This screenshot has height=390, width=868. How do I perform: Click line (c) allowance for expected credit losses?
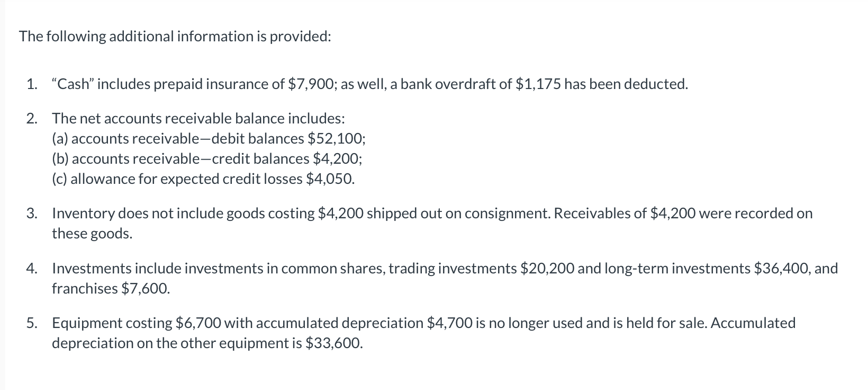pos(203,179)
